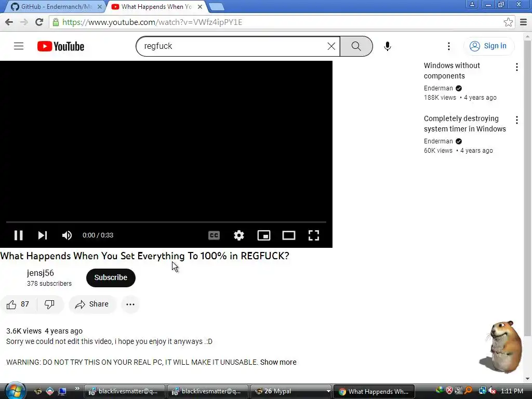532x399 pixels.
Task: Open the YouTube guide hamburger menu
Action: (19, 46)
